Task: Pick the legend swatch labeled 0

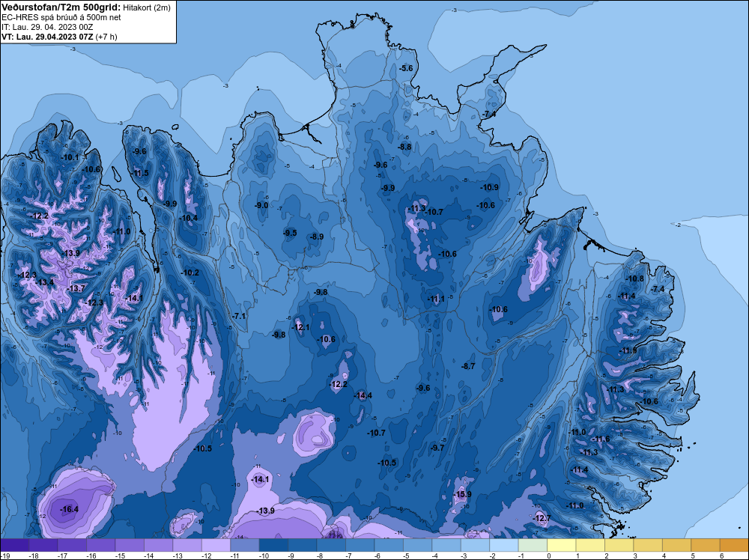Action: [562, 545]
